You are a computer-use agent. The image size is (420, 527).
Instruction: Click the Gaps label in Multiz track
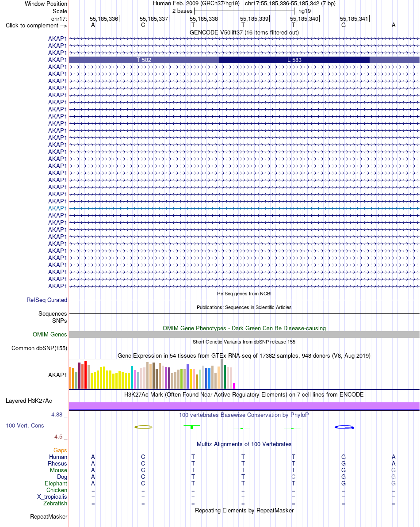click(x=60, y=451)
